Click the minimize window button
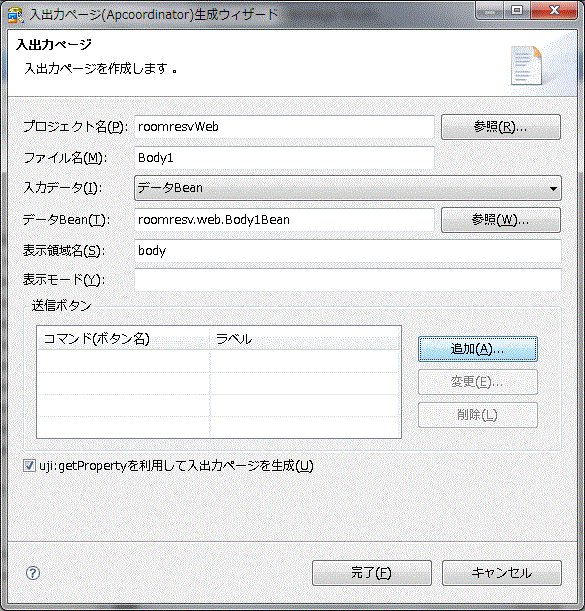This screenshot has width=585, height=611. [490, 11]
